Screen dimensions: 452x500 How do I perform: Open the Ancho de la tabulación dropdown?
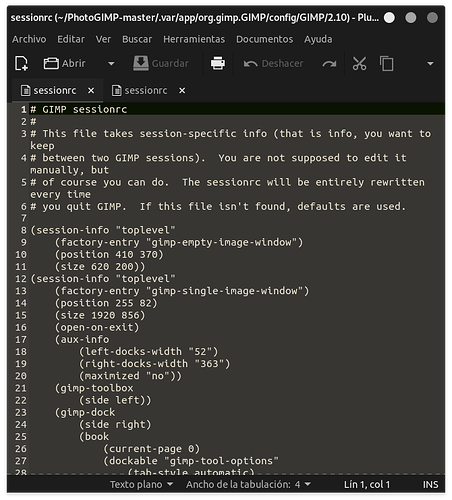[248, 484]
